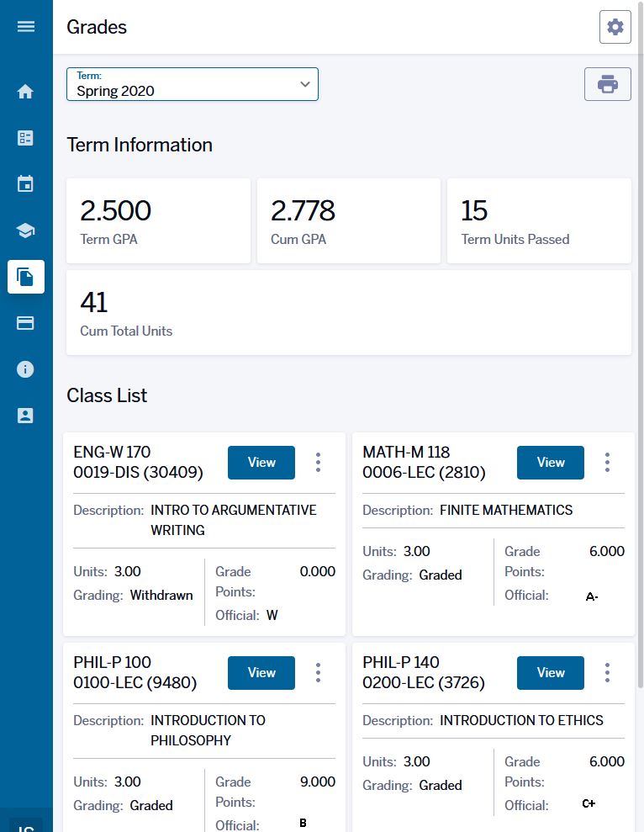
Task: View the PHIL-P 140 class details
Action: 551,672
